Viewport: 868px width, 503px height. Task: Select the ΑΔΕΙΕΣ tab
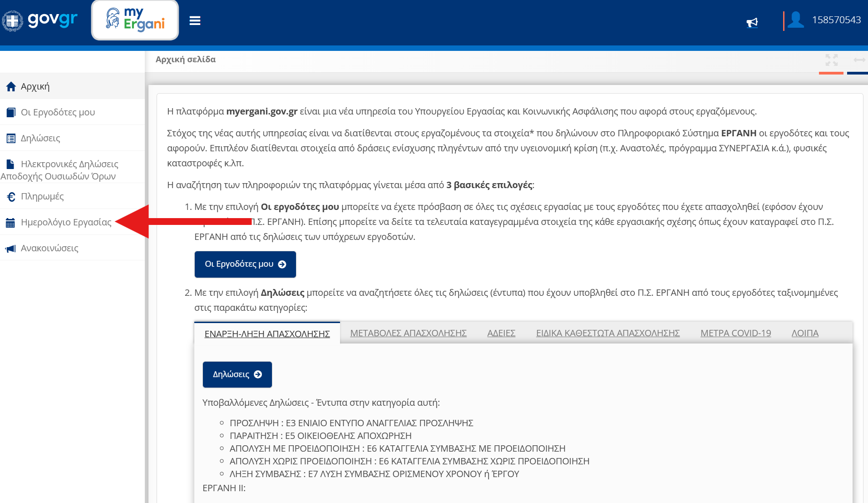(501, 333)
